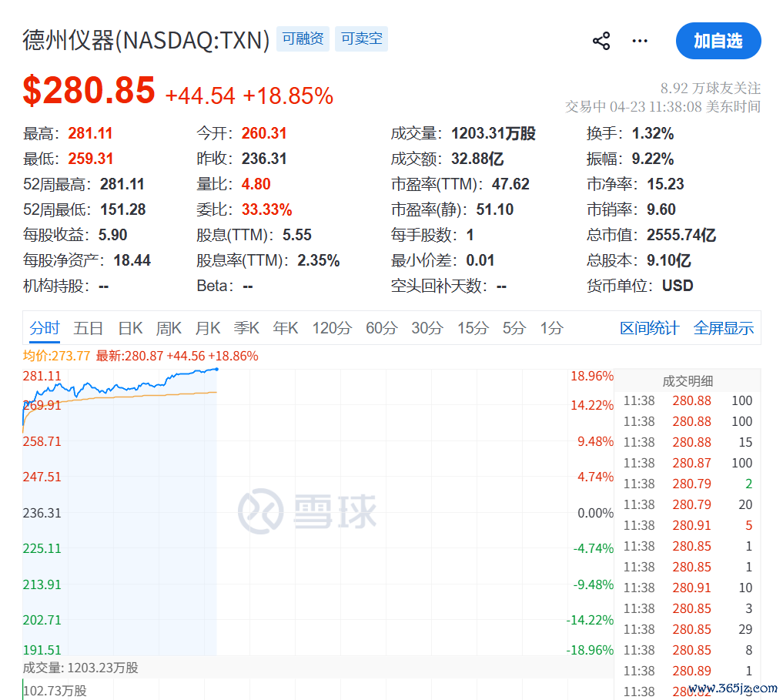Click the 成交量: 1203.23万股 volume label
The height and width of the screenshot is (700, 783).
click(80, 668)
